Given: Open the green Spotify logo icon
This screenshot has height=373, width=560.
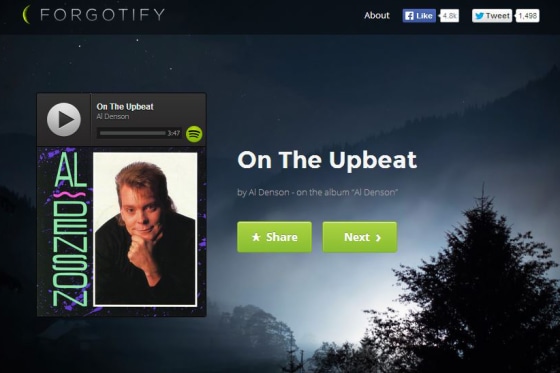Looking at the screenshot, I should pos(194,134).
